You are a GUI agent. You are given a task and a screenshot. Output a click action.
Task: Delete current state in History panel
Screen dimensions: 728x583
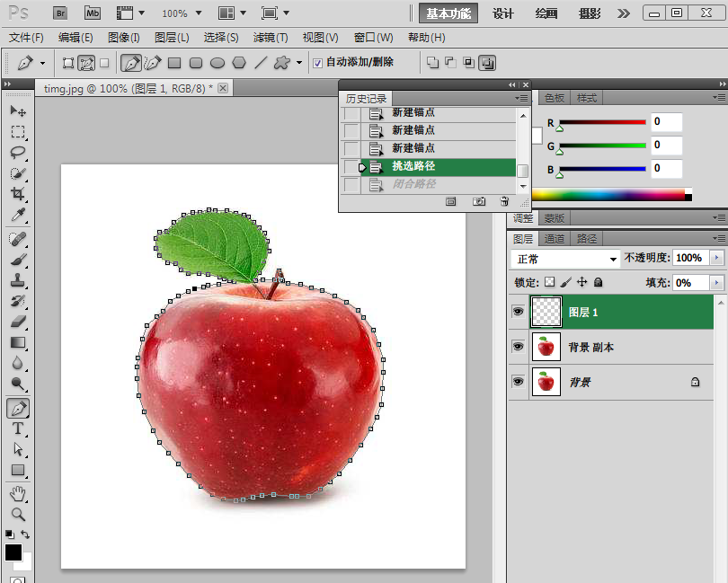504,202
